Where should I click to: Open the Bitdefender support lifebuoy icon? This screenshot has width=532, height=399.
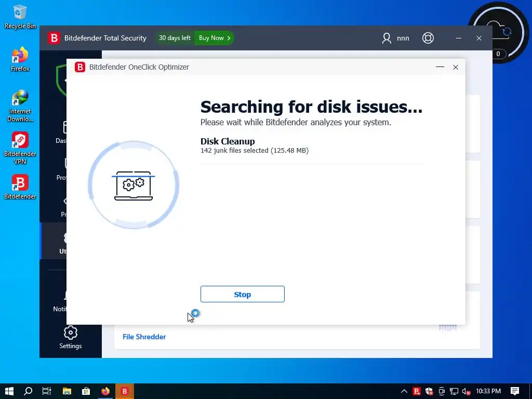point(428,38)
